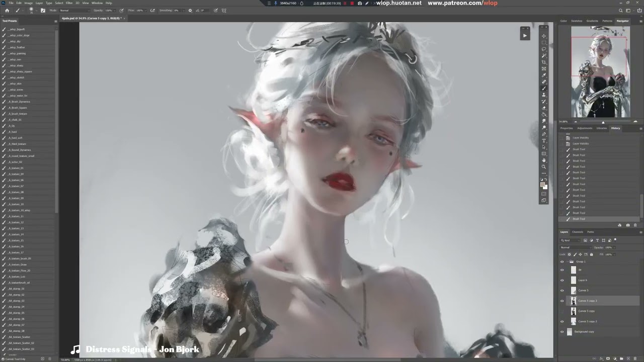Create new group folder icon
The width and height of the screenshot is (644, 362).
[x=621, y=358]
